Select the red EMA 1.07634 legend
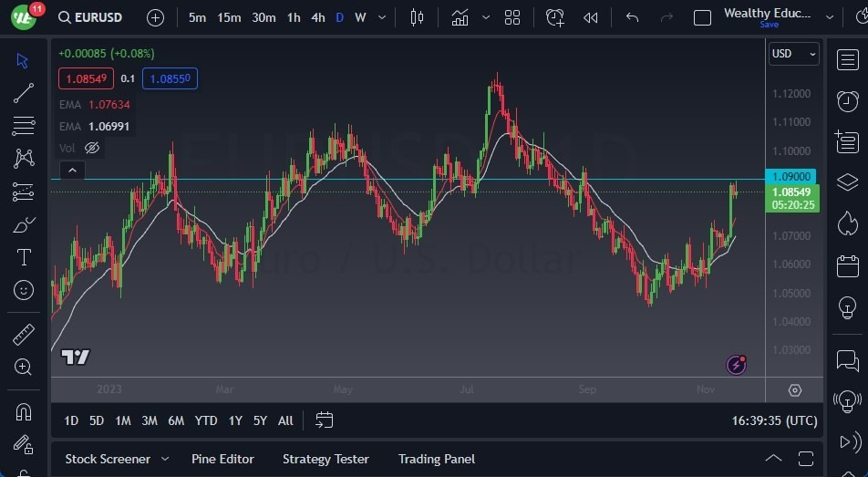 [x=95, y=105]
